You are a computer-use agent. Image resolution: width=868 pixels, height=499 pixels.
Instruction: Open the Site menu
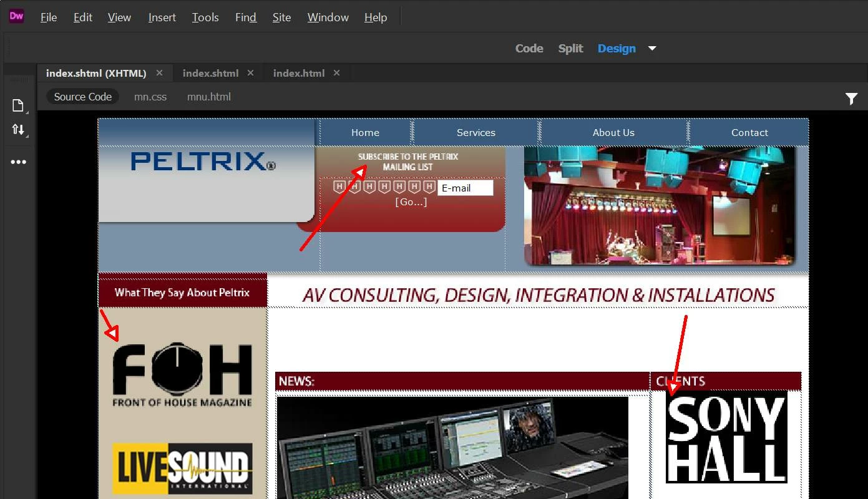tap(282, 17)
